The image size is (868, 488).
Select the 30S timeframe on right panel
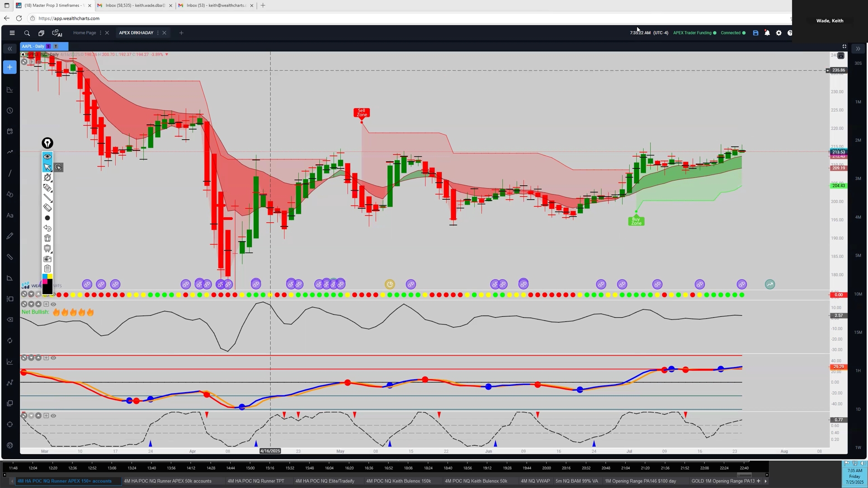point(858,63)
